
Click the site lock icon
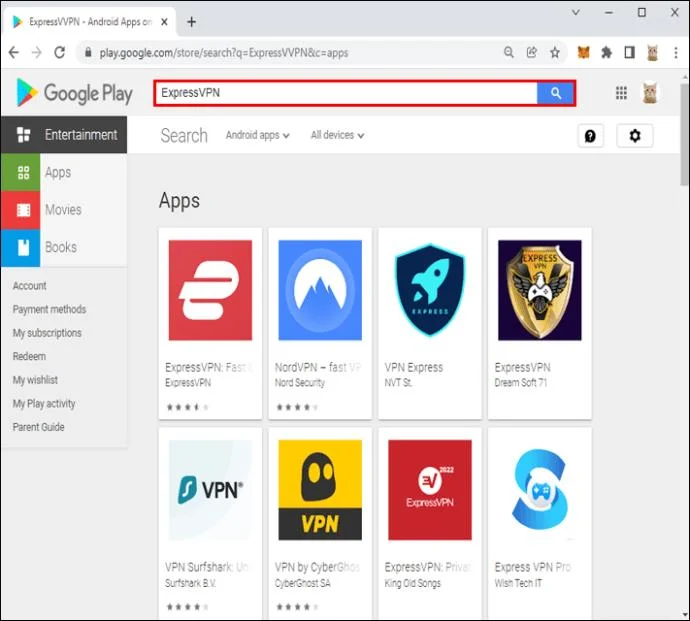(x=88, y=52)
